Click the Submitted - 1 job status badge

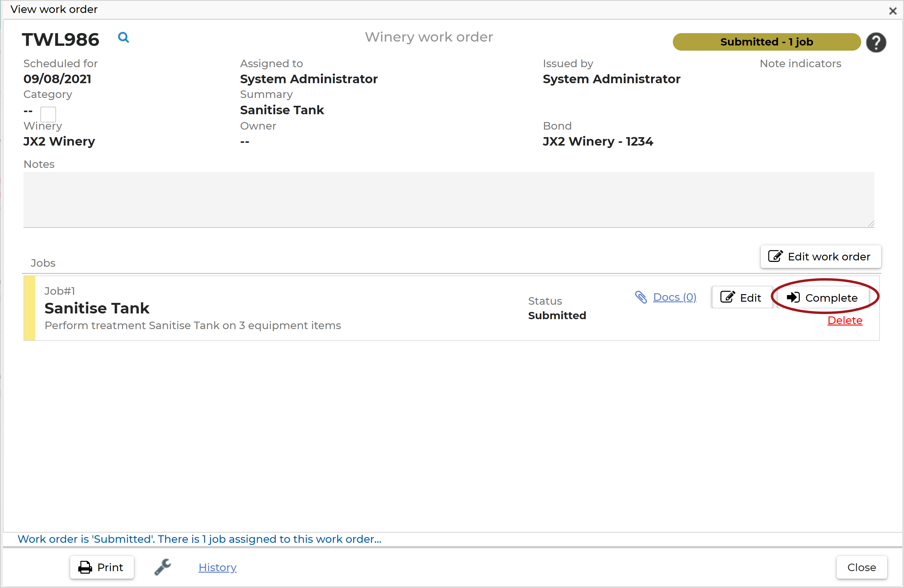point(767,42)
